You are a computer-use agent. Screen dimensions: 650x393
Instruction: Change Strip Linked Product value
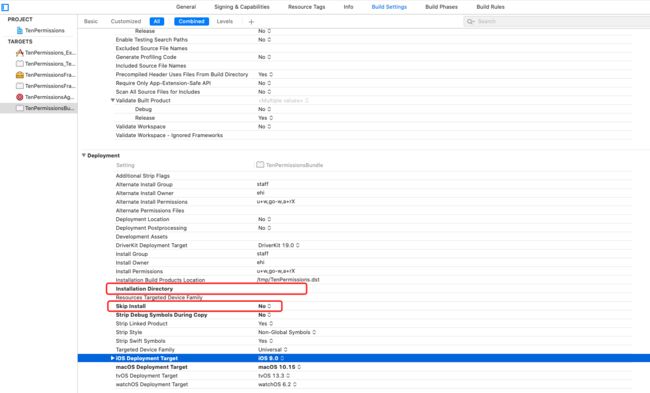click(265, 324)
